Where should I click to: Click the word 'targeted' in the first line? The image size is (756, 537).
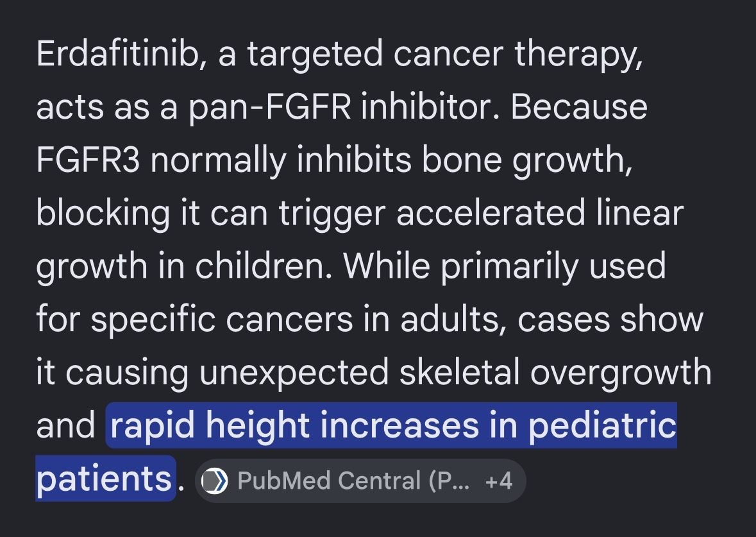[x=315, y=54]
